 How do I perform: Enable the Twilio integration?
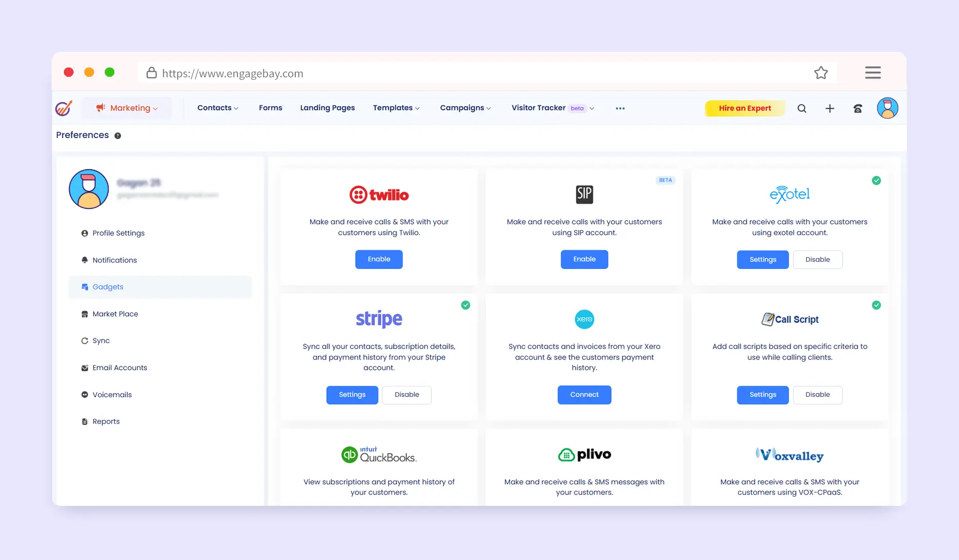379,259
